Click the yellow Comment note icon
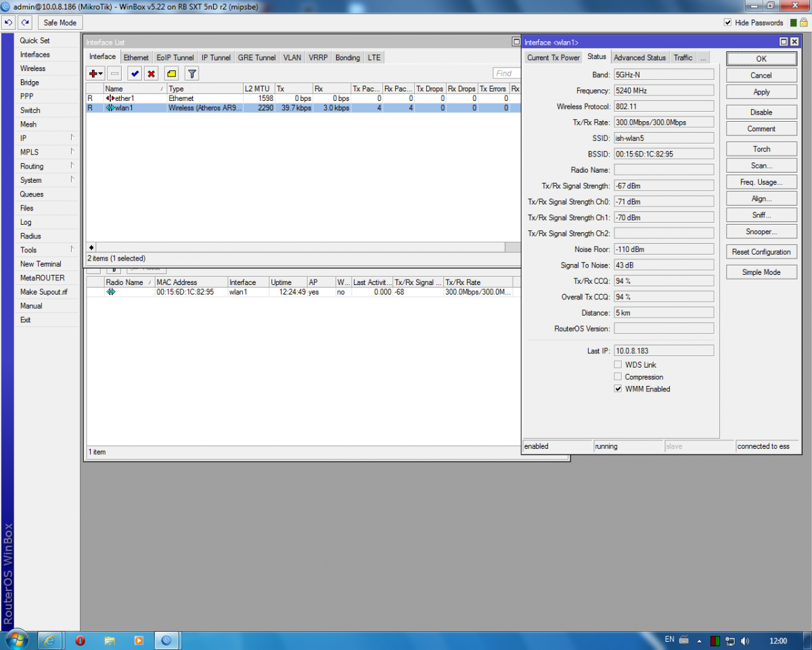This screenshot has width=812, height=650. pyautogui.click(x=172, y=74)
